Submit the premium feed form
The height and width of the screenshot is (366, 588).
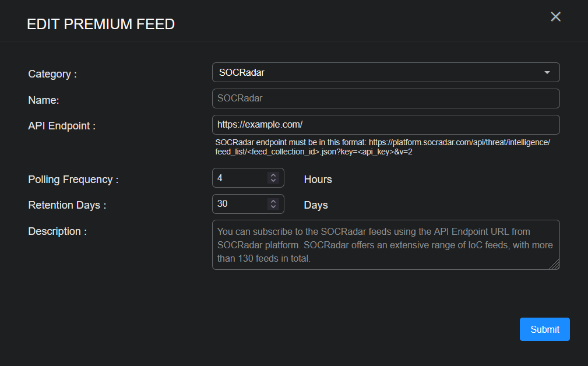(544, 329)
